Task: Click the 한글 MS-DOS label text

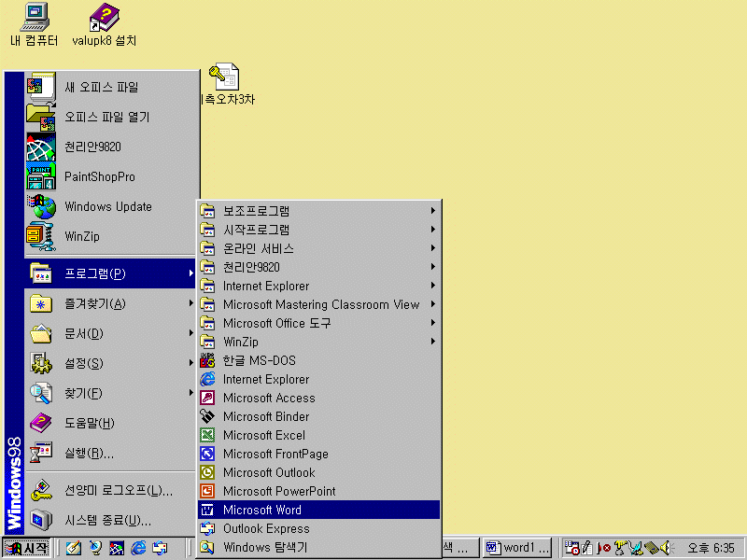Action: (260, 360)
